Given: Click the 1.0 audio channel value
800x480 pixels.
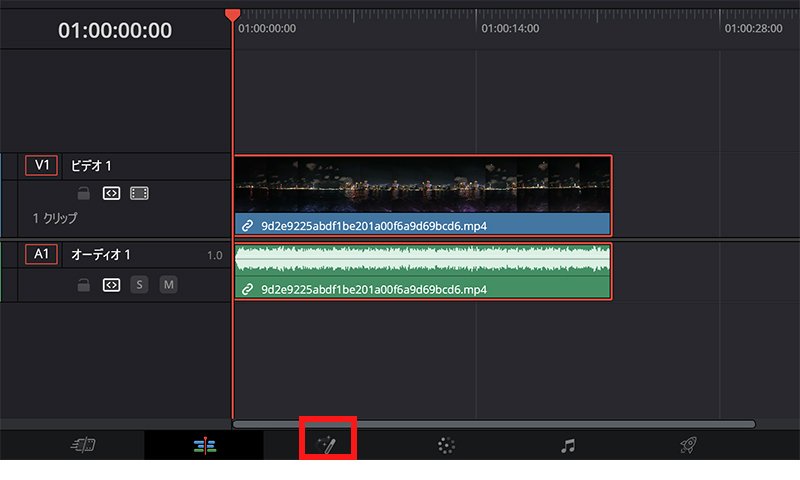Looking at the screenshot, I should [215, 255].
